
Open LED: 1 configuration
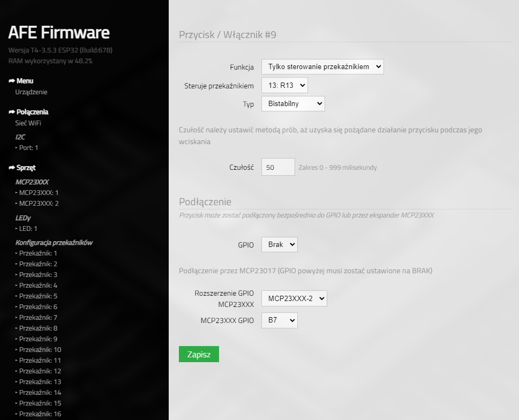(28, 228)
